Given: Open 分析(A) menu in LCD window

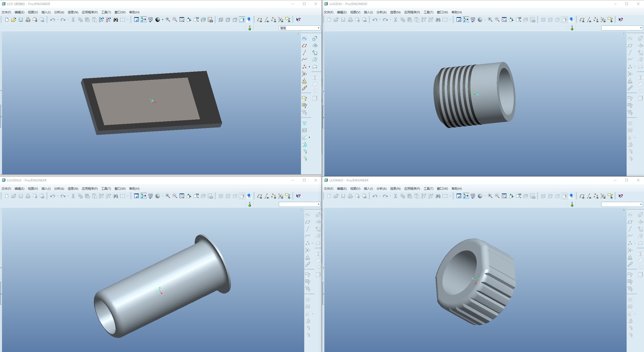Looking at the screenshot, I should point(59,12).
